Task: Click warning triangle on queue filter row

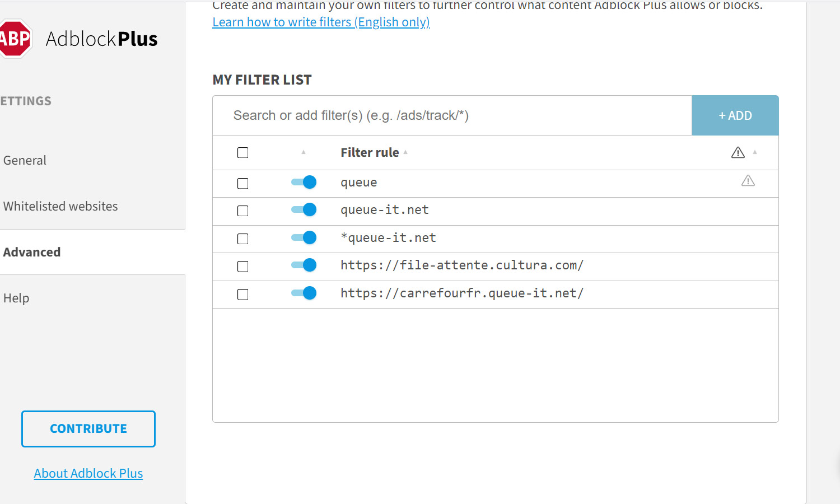Action: click(748, 181)
